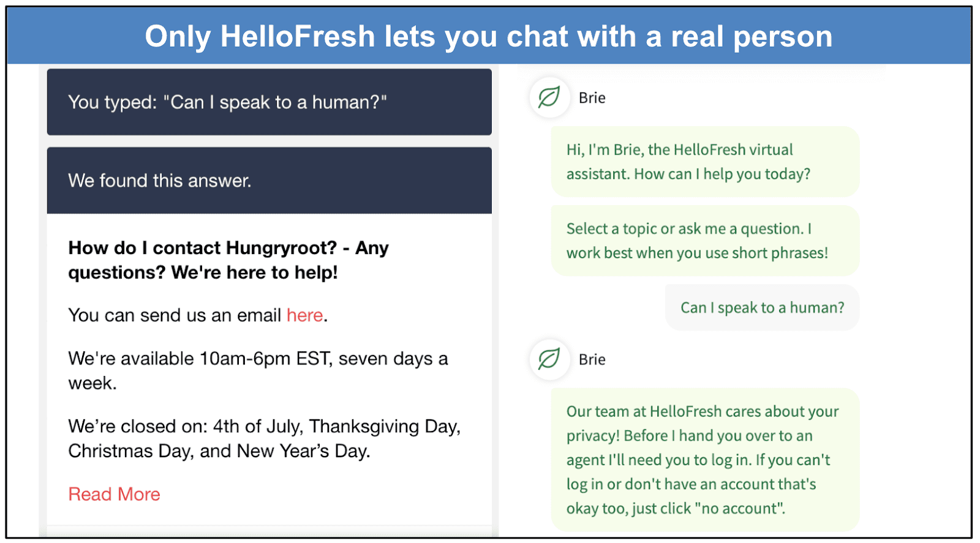This screenshot has width=980, height=543.
Task: Click Brie's leaf avatar beside her greeting
Action: (549, 98)
